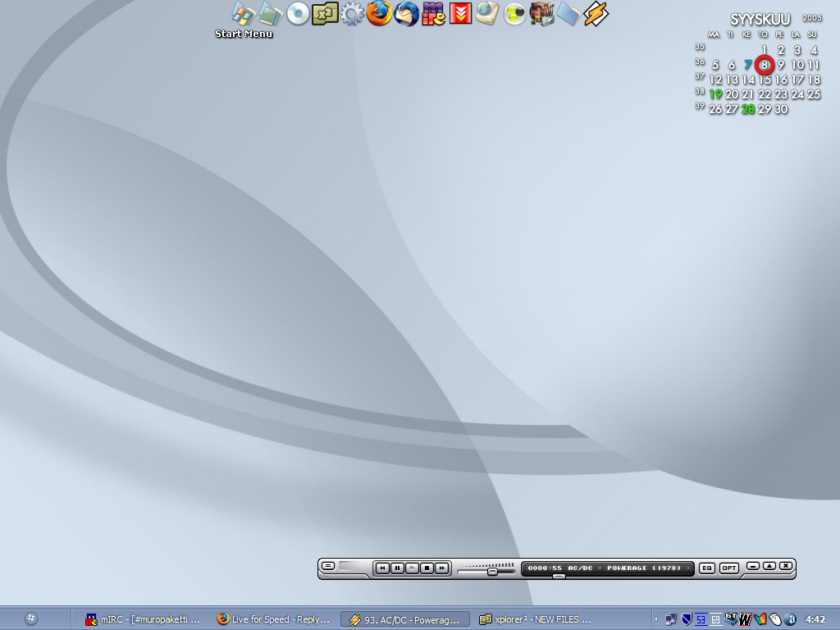Launch Winamp from the dock
The height and width of the screenshot is (630, 840).
(596, 14)
